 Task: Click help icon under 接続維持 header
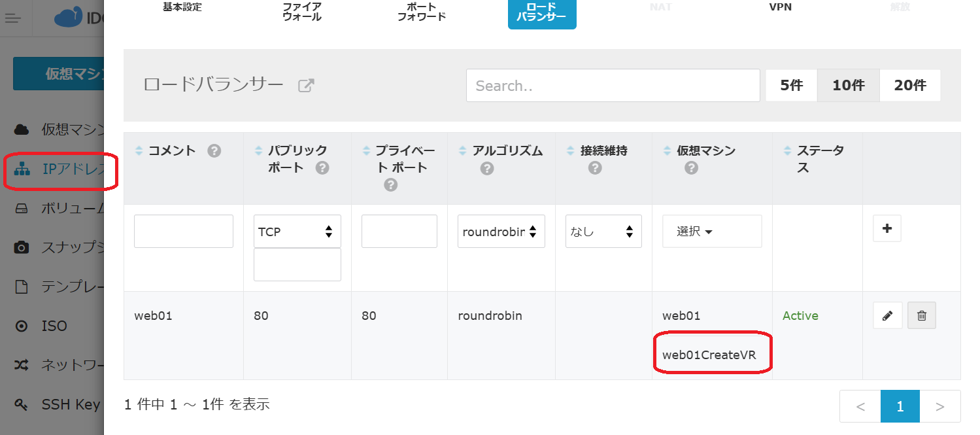point(594,169)
